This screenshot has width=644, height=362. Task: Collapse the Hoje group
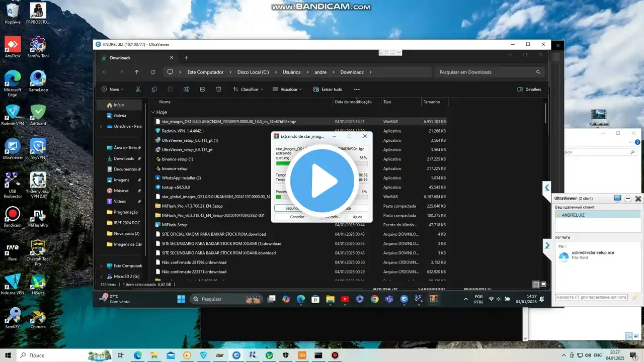tap(153, 112)
